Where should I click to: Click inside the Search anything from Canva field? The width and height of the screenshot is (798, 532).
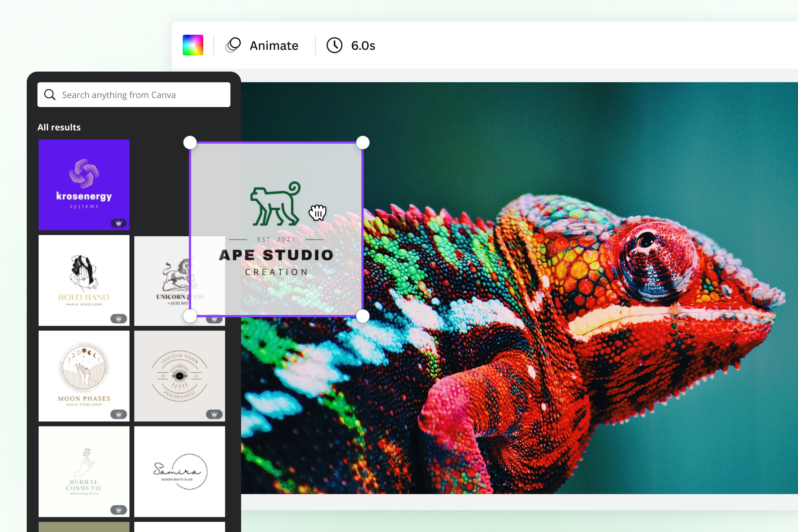pyautogui.click(x=136, y=95)
